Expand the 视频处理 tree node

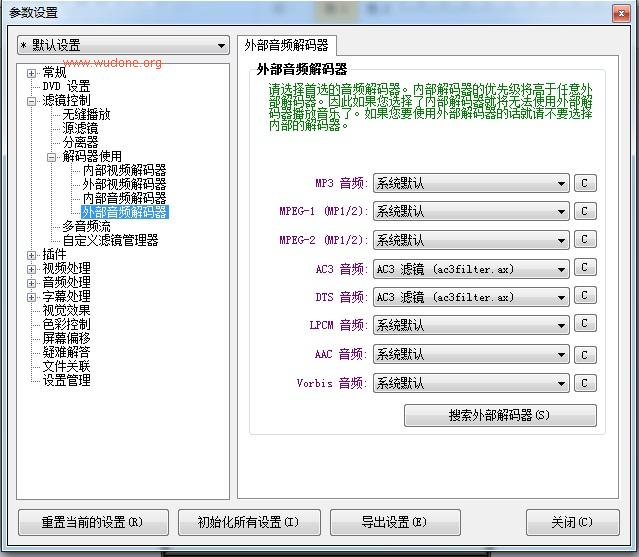[31, 269]
